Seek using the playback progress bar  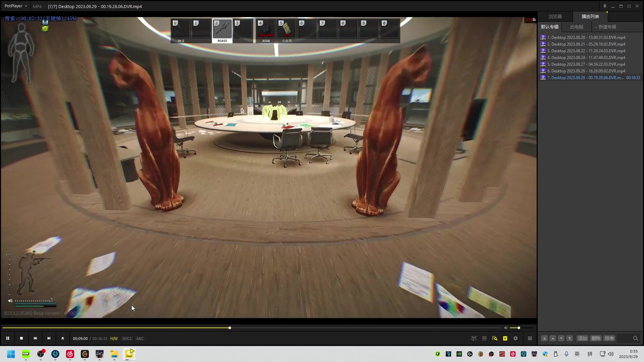point(252,328)
